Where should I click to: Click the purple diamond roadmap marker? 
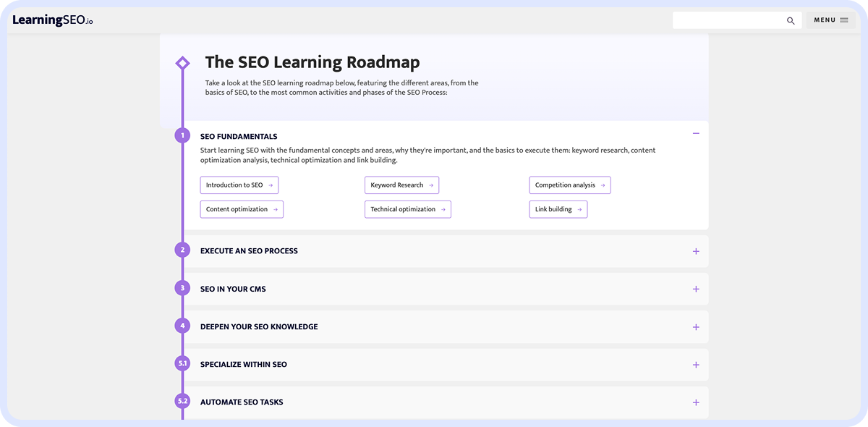[182, 62]
